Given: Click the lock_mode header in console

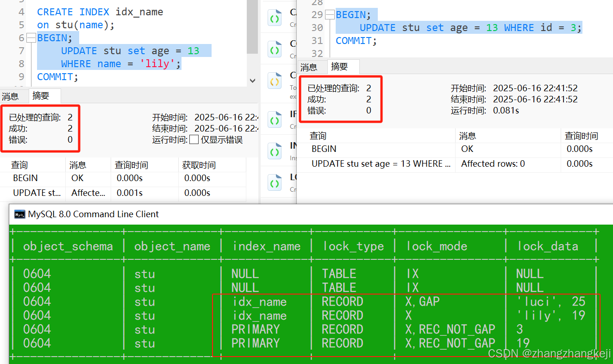Looking at the screenshot, I should (x=437, y=246).
